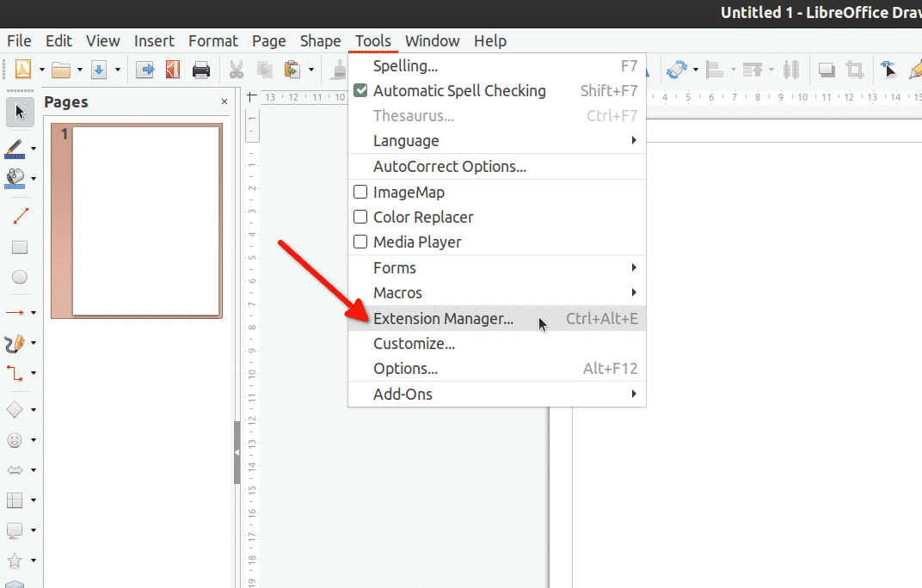This screenshot has height=588, width=922.
Task: Select the Insert Line tool
Action: click(x=19, y=217)
